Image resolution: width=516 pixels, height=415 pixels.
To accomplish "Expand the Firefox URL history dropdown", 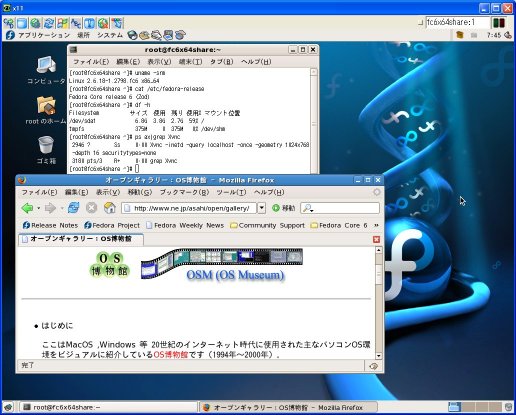I will coord(262,208).
